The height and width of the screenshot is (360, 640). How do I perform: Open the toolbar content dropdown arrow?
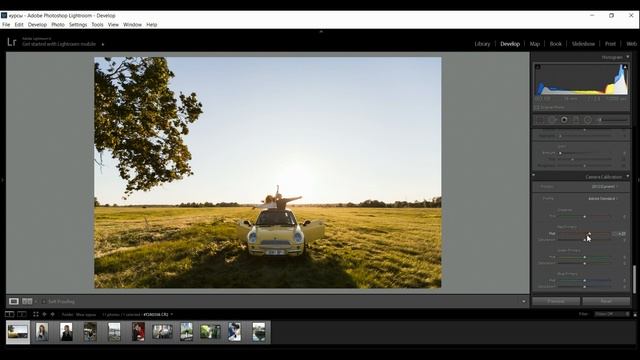(524, 302)
